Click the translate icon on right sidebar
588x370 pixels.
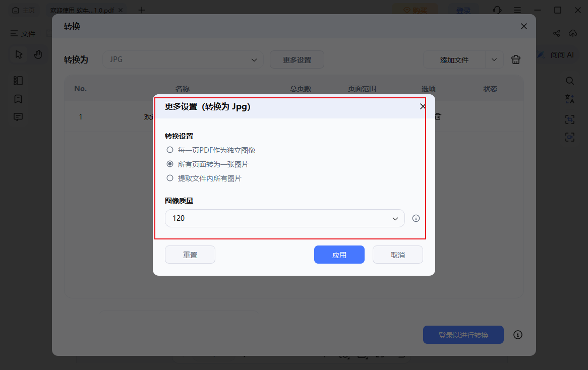click(570, 99)
